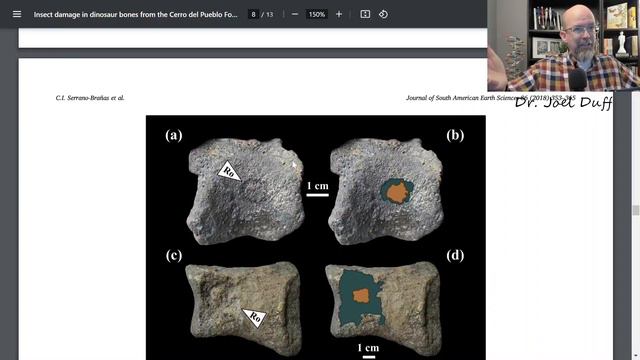Screen dimensions: 640x360
Task: Click figure panel (a) bone image
Action: [x=245, y=191]
